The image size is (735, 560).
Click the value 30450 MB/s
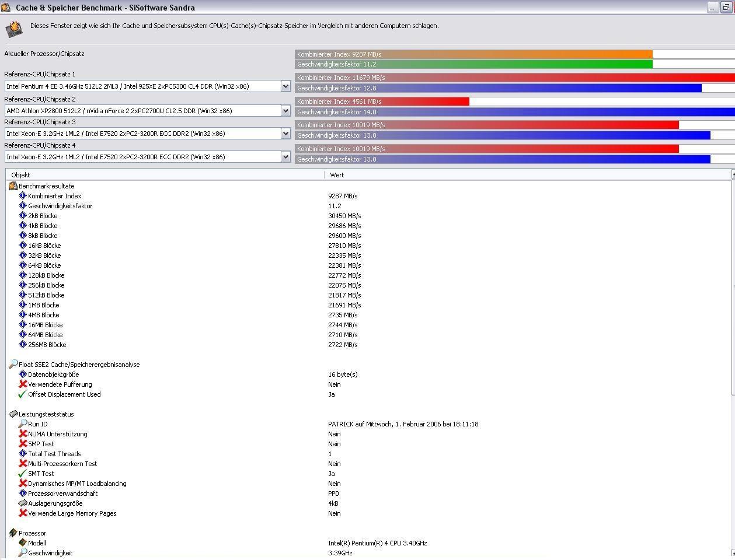pyautogui.click(x=344, y=216)
